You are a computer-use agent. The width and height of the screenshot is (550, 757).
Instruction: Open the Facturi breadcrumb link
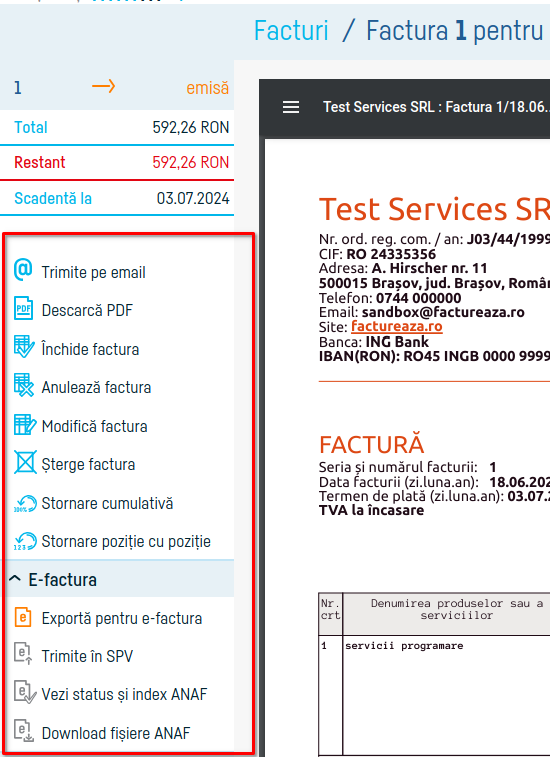pos(291,30)
